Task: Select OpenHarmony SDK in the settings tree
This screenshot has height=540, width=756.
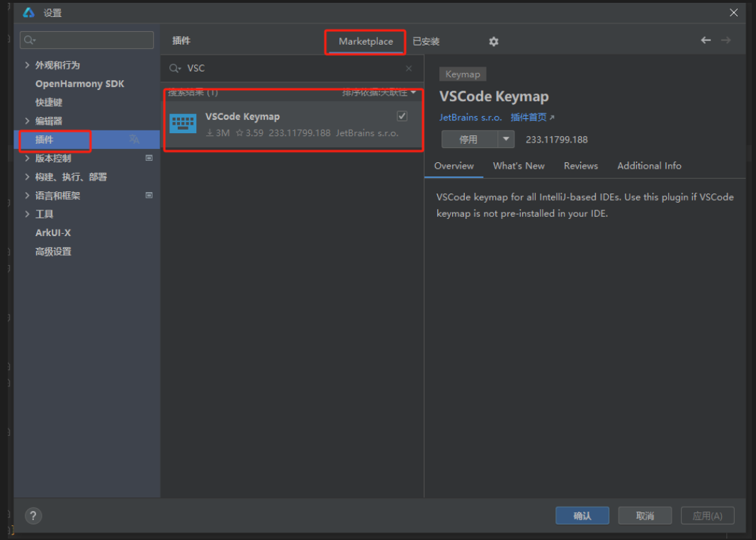Action: coord(79,84)
